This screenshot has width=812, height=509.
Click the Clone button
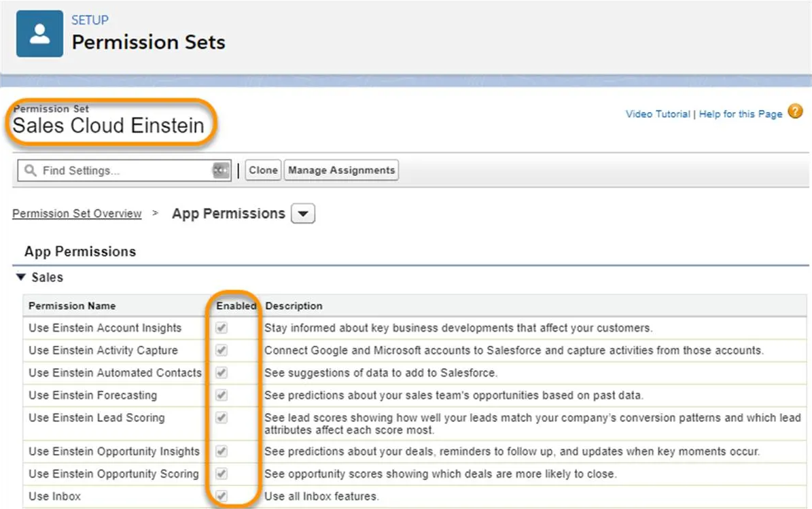pyautogui.click(x=263, y=171)
